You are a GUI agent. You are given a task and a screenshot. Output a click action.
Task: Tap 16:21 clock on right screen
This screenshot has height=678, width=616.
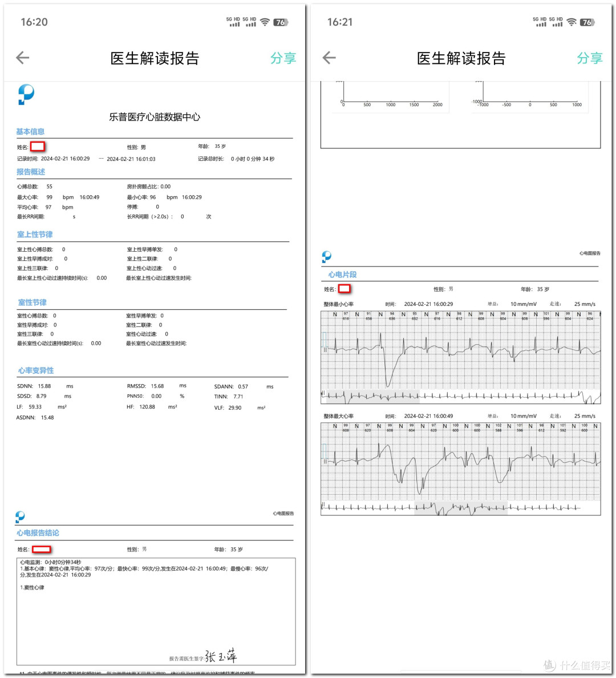click(x=340, y=22)
